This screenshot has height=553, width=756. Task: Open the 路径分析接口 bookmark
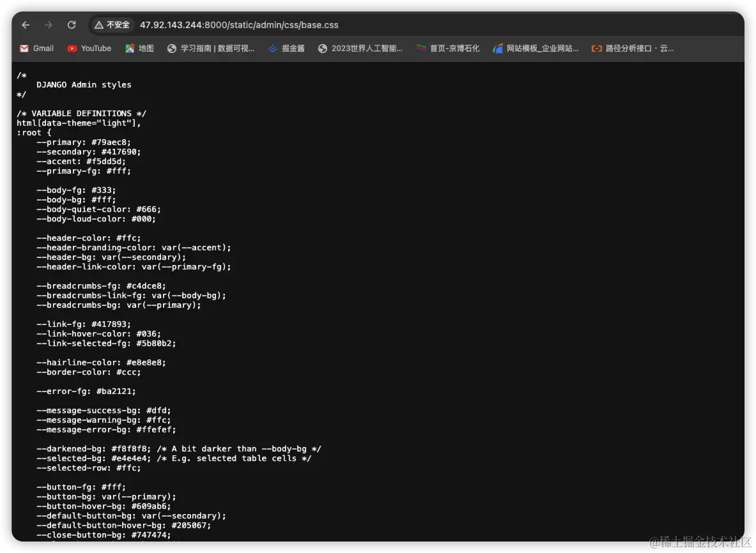point(633,49)
